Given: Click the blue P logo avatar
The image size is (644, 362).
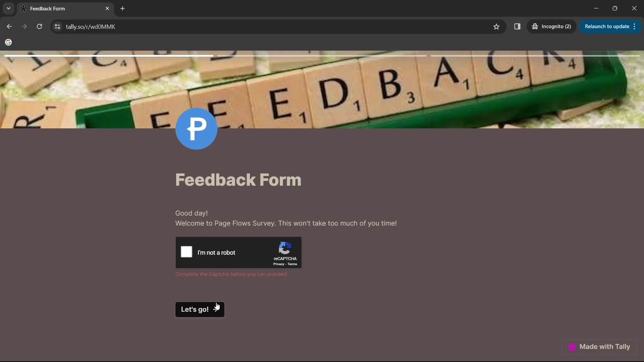Looking at the screenshot, I should (x=196, y=129).
